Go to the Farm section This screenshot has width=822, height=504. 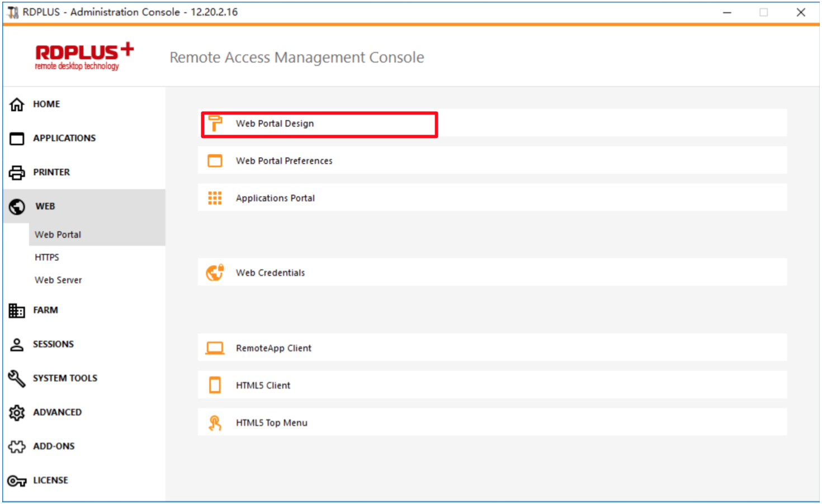coord(45,310)
